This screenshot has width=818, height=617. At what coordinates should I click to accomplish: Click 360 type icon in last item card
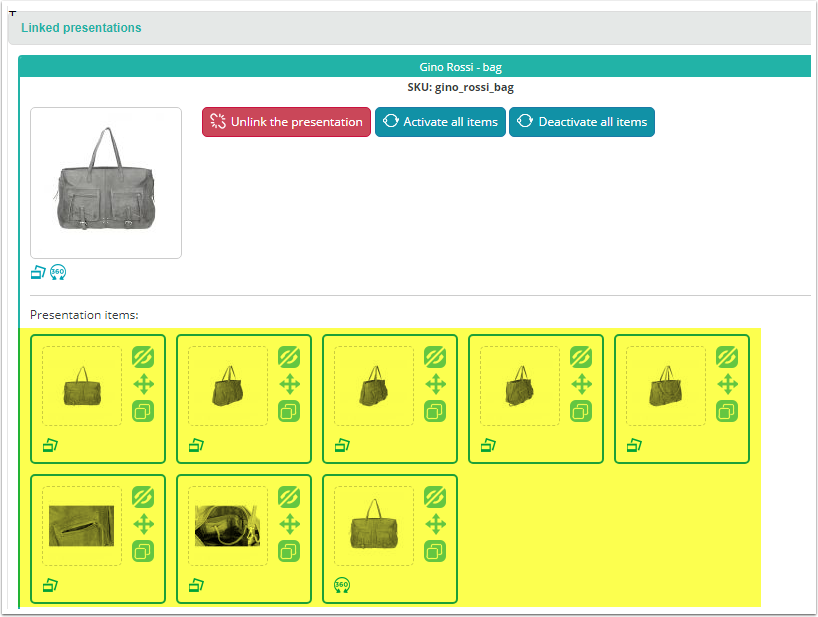(x=342, y=585)
